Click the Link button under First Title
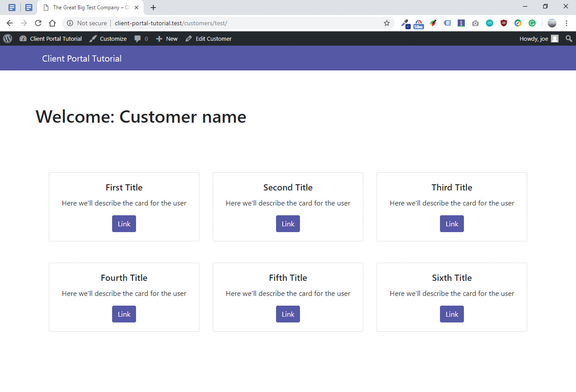The height and width of the screenshot is (392, 576). (x=124, y=224)
